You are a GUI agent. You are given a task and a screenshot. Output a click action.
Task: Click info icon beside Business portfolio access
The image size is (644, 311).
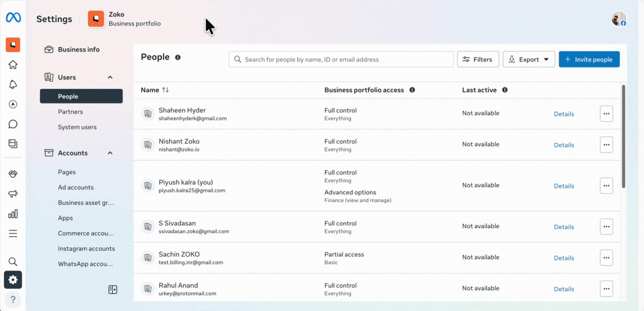coord(412,90)
